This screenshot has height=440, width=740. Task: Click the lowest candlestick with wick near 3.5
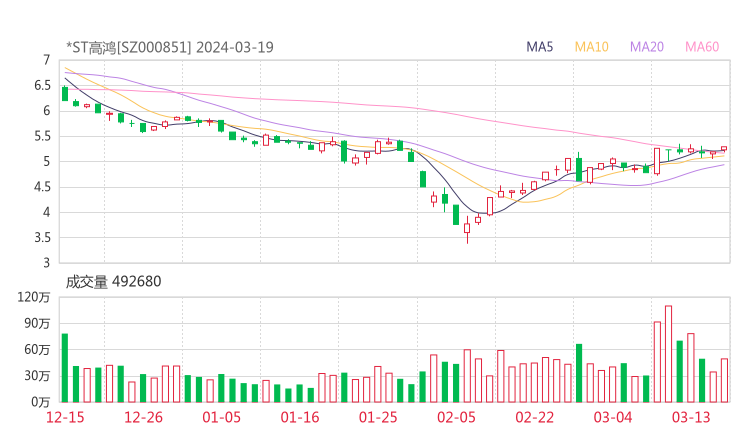coord(467,228)
